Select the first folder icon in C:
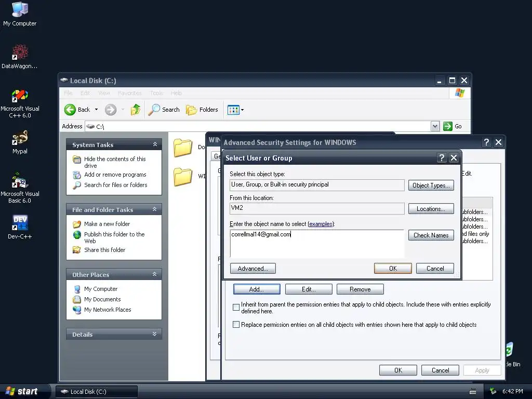 click(183, 148)
